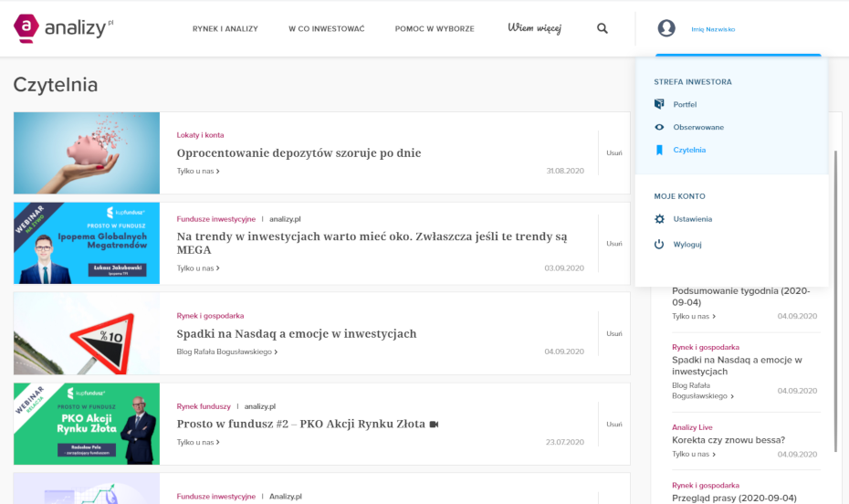Open search with magnifier icon
This screenshot has height=504, width=849.
click(603, 28)
